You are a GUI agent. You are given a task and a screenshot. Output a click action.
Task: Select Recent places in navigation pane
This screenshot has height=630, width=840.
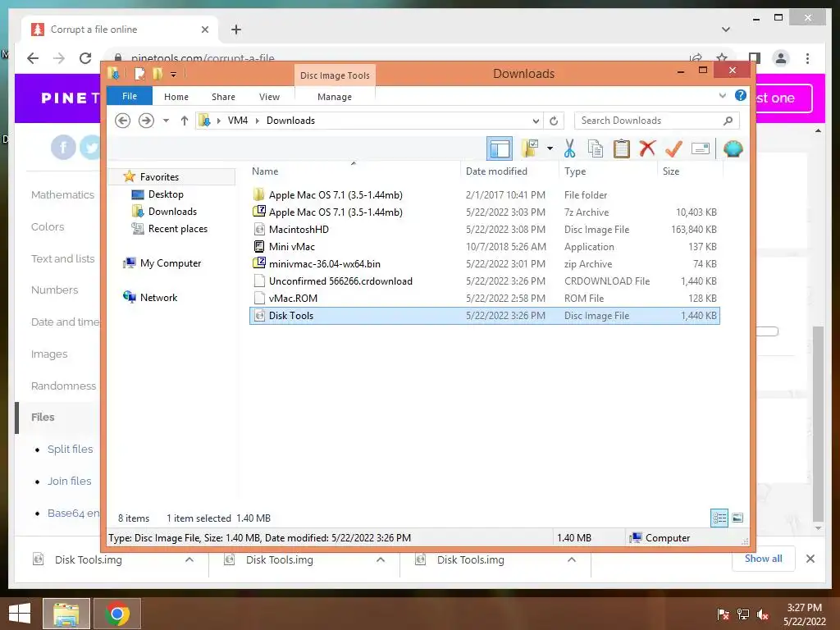(178, 228)
